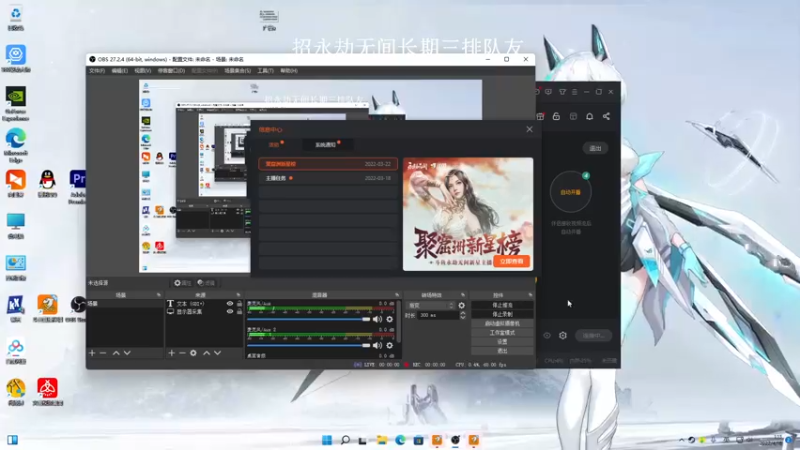Pop out the Controls dock header icon
Image resolution: width=800 pixels, height=450 pixels.
click(530, 295)
